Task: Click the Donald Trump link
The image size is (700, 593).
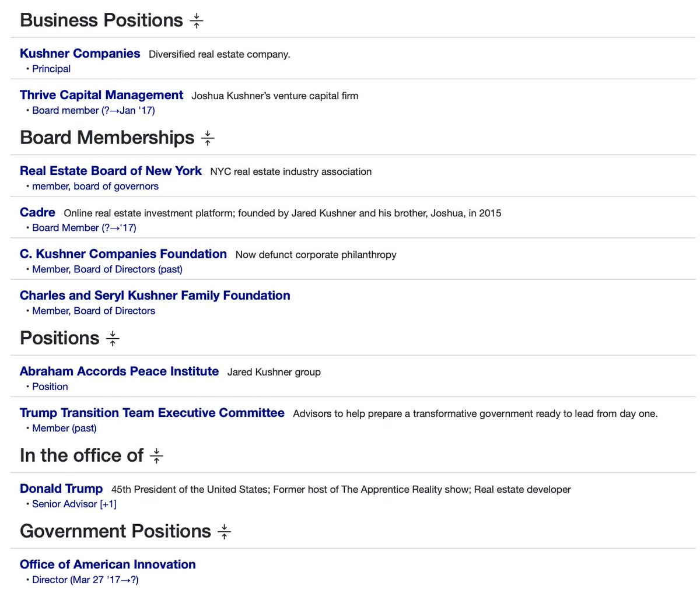Action: click(x=61, y=489)
